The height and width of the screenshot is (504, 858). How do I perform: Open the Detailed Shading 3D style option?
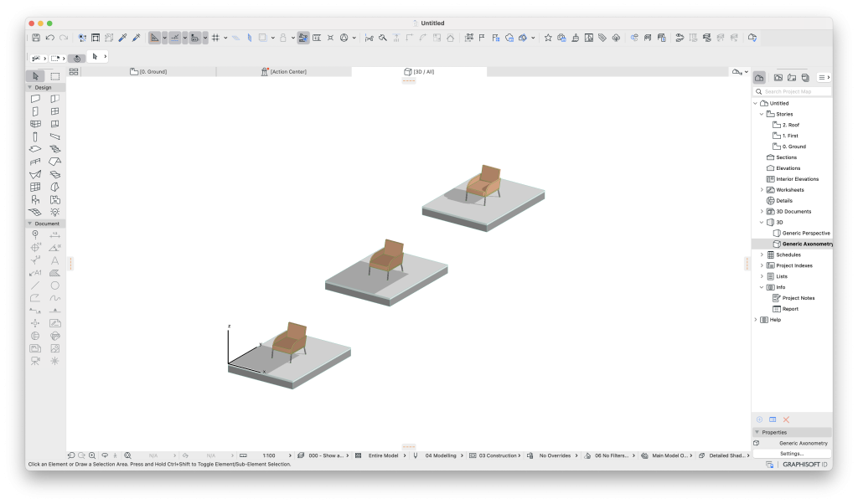[723, 455]
